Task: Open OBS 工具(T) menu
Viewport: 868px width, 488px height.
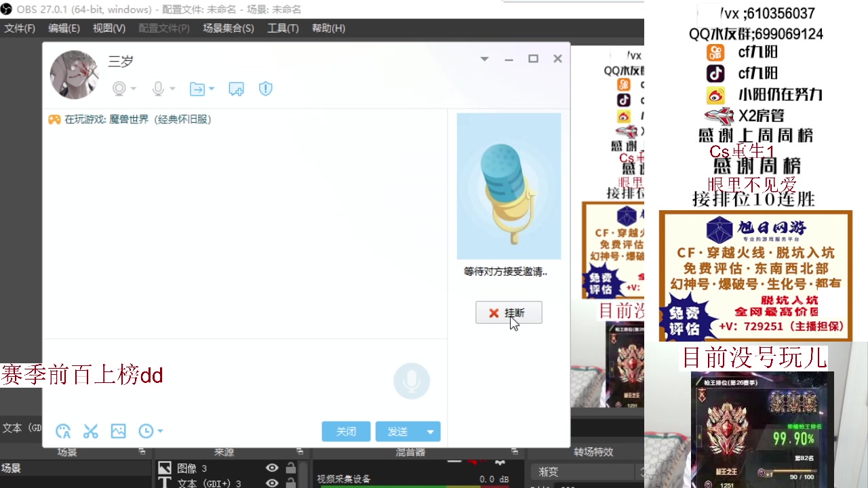Action: pos(283,28)
